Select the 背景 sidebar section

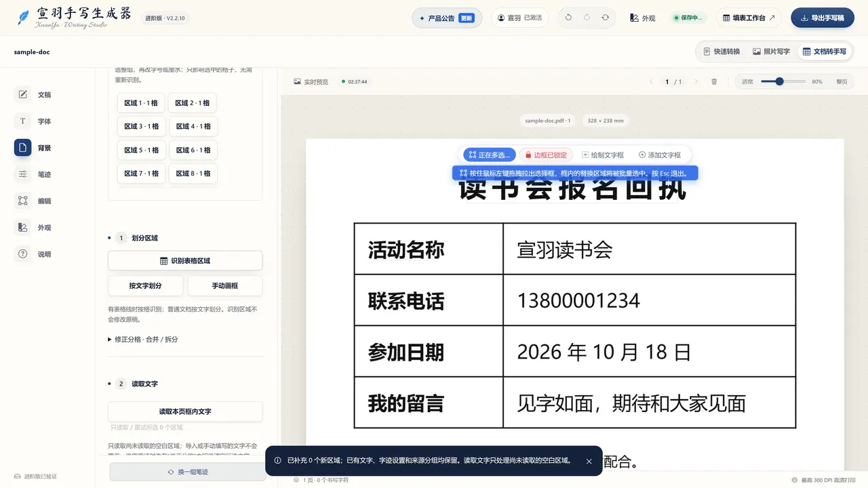(x=34, y=148)
